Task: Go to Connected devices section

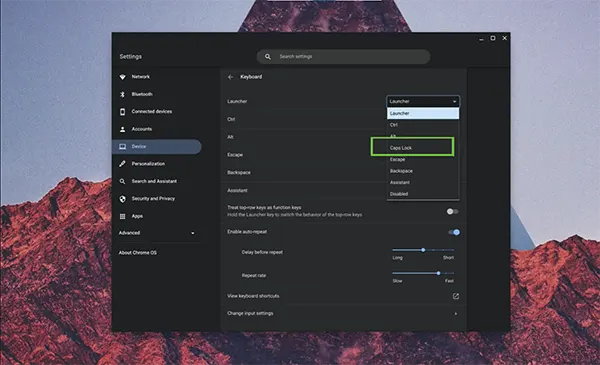Action: tap(152, 111)
